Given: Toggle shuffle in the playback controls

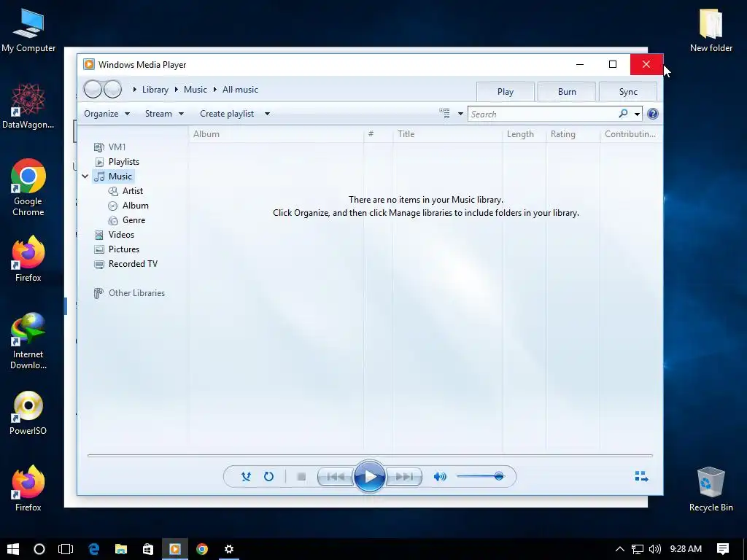Looking at the screenshot, I should (246, 477).
